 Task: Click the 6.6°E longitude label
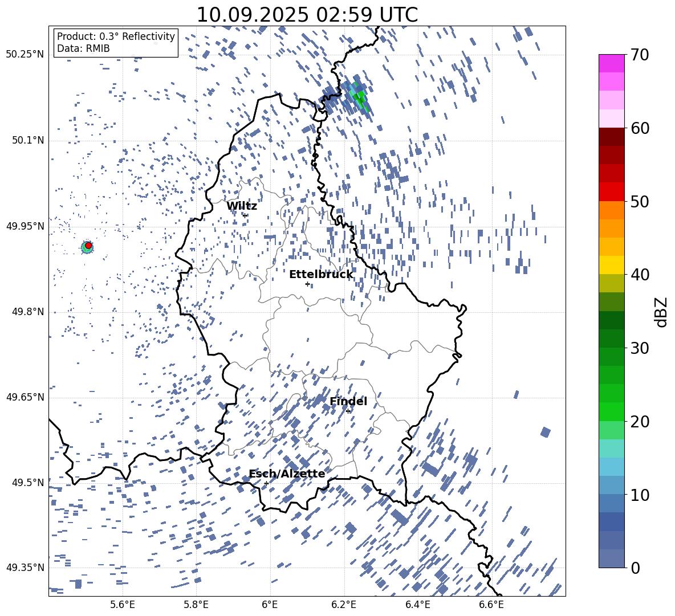(491, 605)
